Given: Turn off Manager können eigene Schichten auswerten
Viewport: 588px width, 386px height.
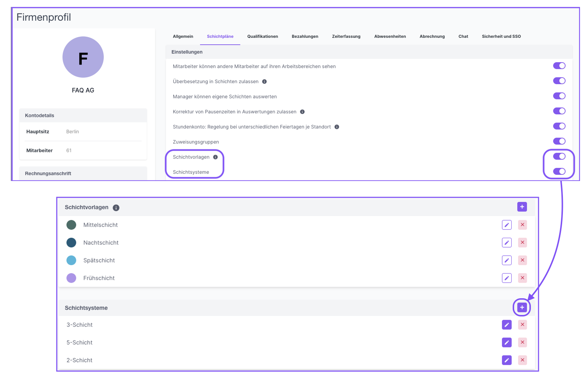Looking at the screenshot, I should point(559,96).
